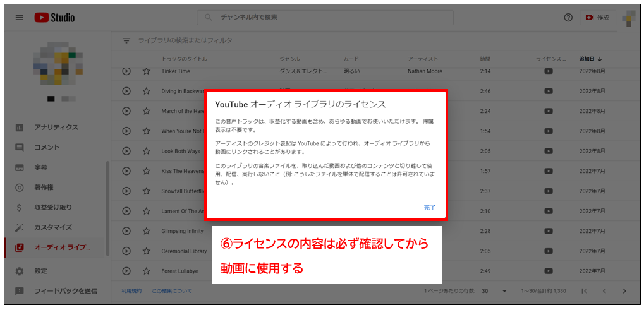Screen dimensions: 644x310
Task: Sort by 追加日 column header
Action: pos(591,59)
